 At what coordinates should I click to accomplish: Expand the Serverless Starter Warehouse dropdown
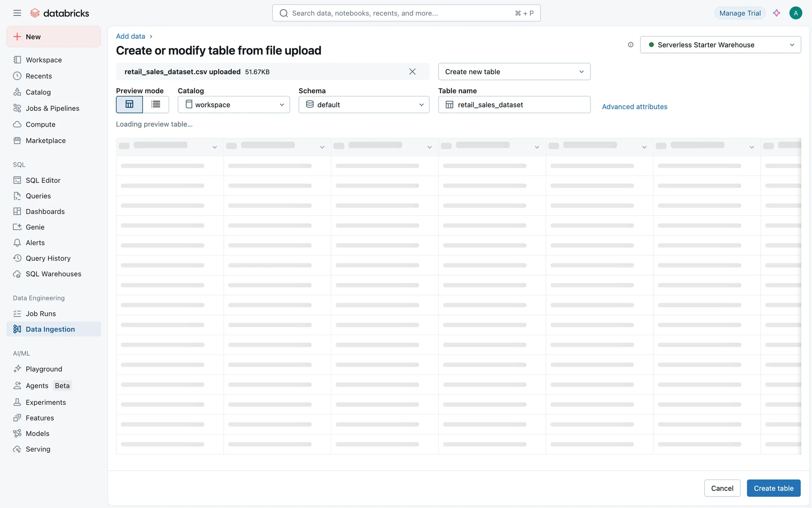(720, 45)
